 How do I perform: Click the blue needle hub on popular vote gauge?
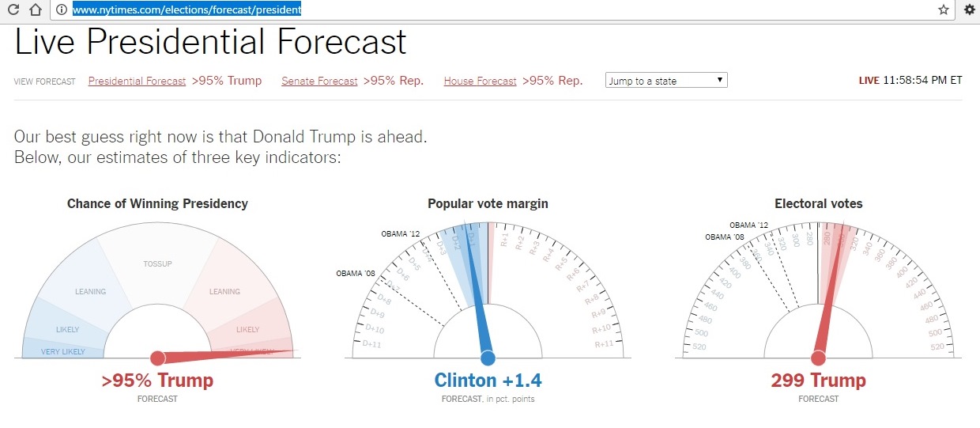point(488,358)
